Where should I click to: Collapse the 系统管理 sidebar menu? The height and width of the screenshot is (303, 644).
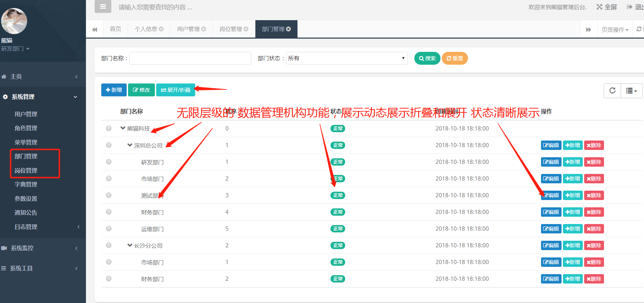(43, 97)
